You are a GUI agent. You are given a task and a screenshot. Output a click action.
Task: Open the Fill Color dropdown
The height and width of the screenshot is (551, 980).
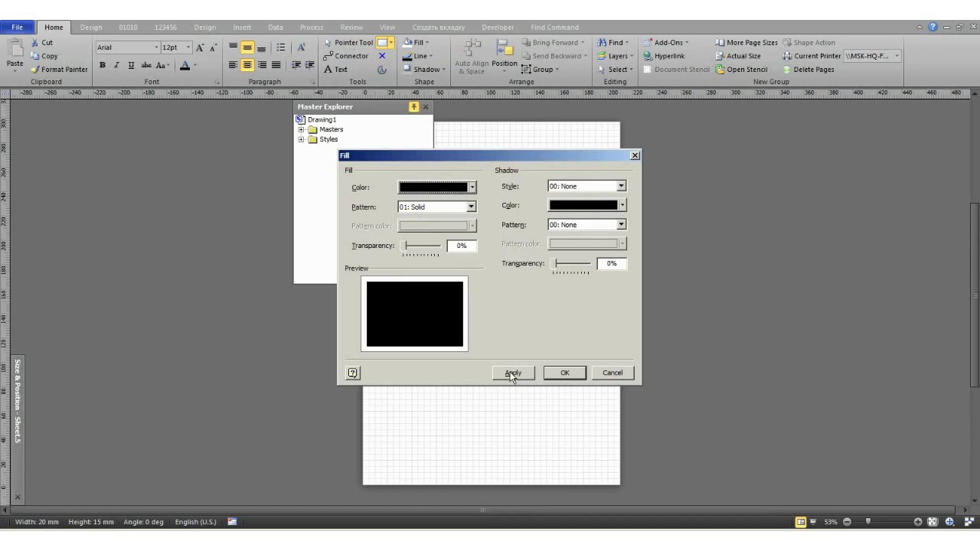pos(472,187)
